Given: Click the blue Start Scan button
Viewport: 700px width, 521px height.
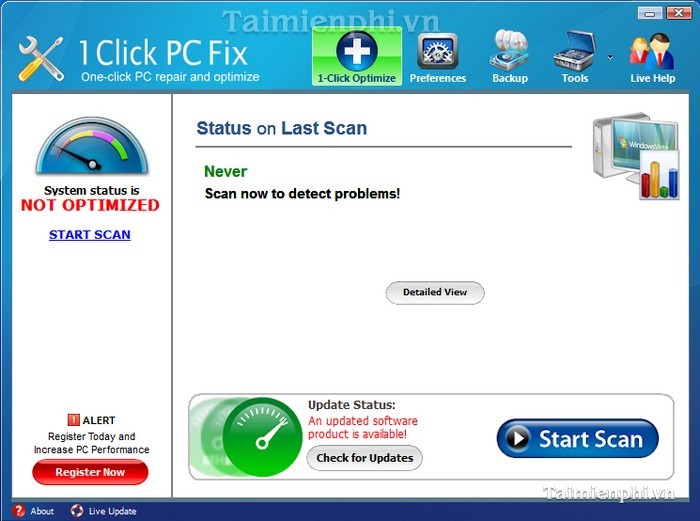Looking at the screenshot, I should click(577, 438).
